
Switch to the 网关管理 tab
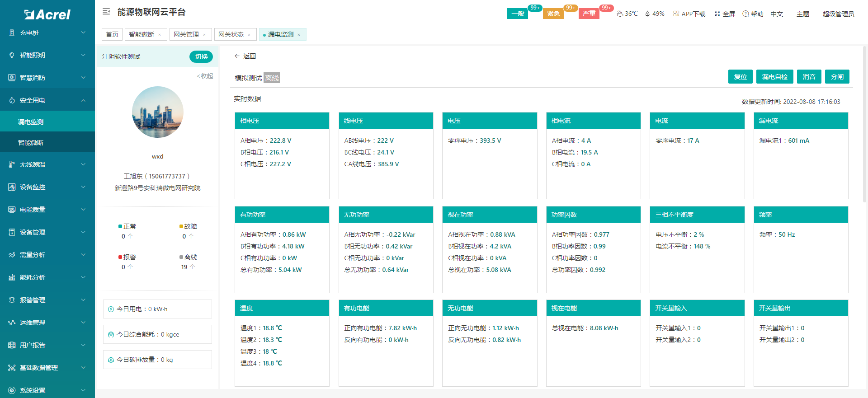tap(186, 34)
